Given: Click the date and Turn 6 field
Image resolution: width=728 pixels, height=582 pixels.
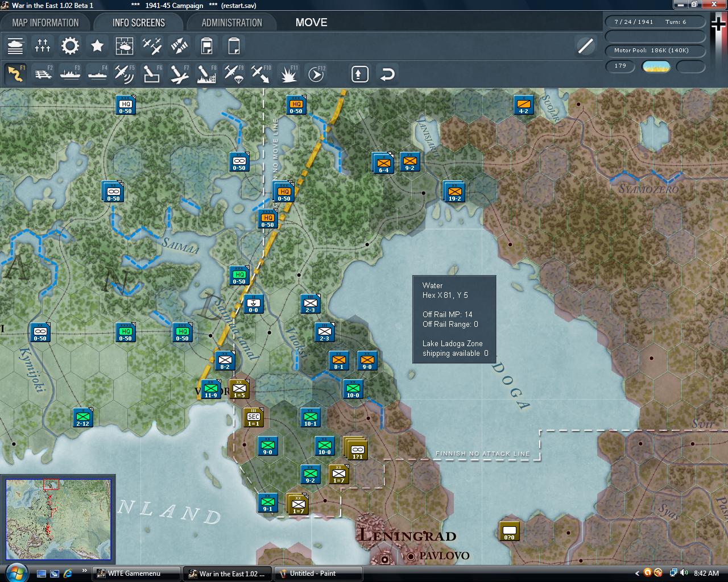Looking at the screenshot, I should (655, 22).
